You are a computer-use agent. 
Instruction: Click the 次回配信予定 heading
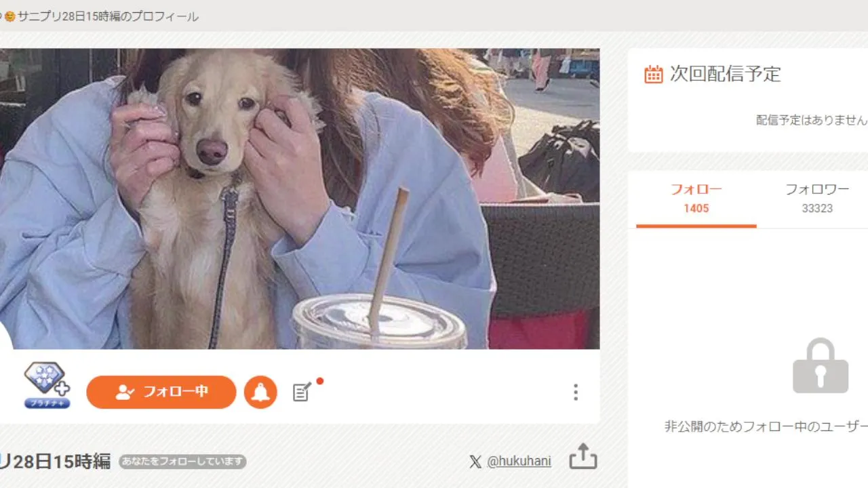pyautogui.click(x=726, y=74)
